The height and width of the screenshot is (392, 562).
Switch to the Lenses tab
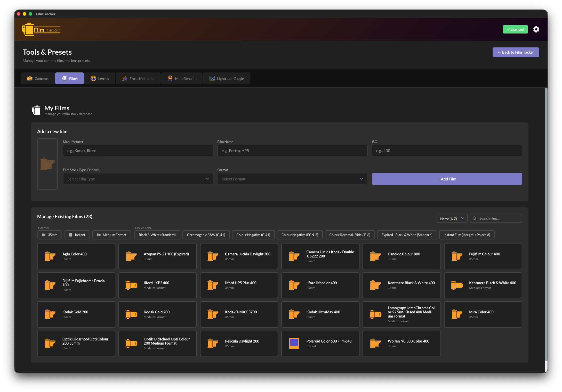100,78
